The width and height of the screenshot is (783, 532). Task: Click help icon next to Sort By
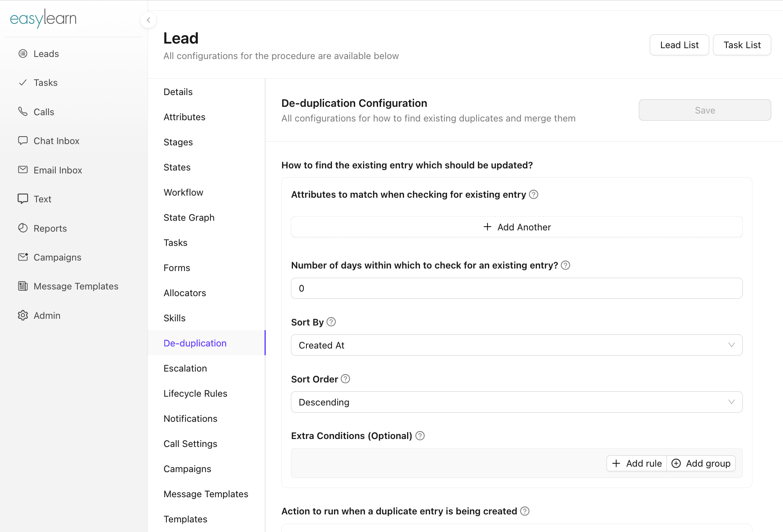pyautogui.click(x=331, y=322)
